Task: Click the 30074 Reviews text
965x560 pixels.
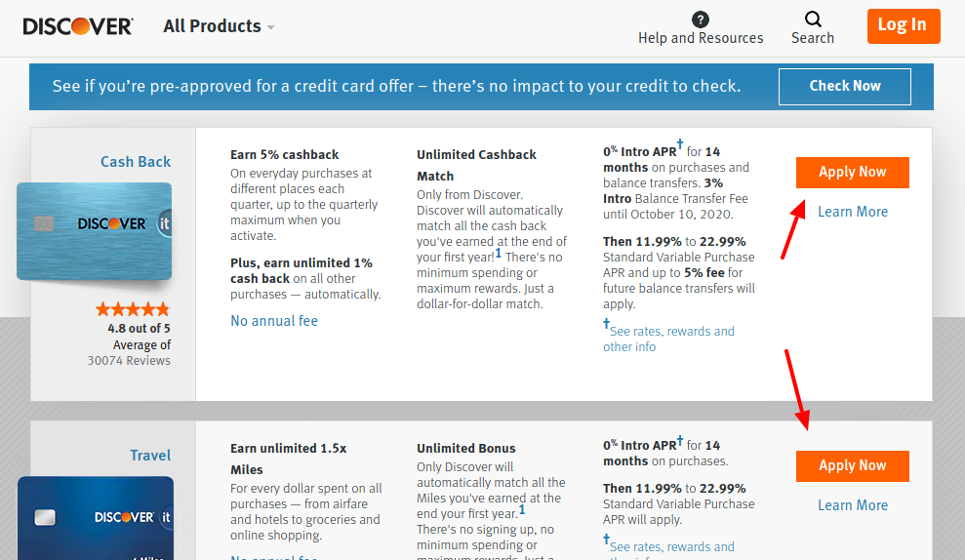Action: coord(129,361)
